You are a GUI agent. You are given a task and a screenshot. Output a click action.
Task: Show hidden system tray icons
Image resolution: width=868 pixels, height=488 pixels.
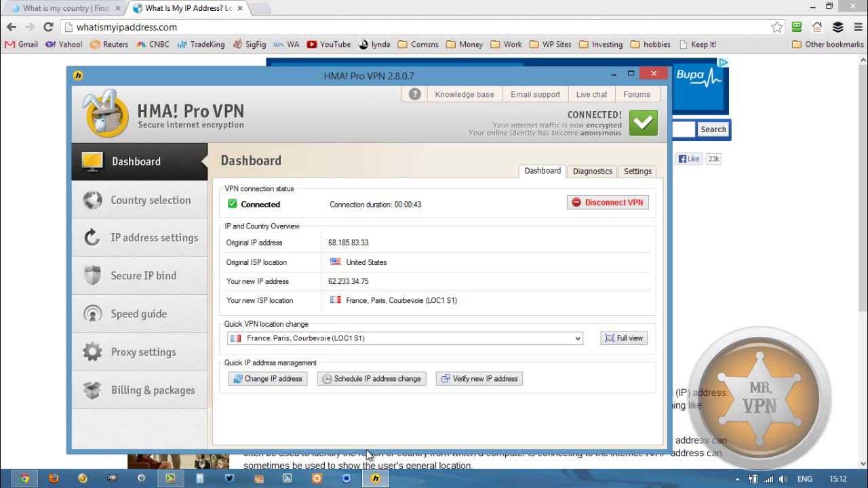(x=737, y=479)
